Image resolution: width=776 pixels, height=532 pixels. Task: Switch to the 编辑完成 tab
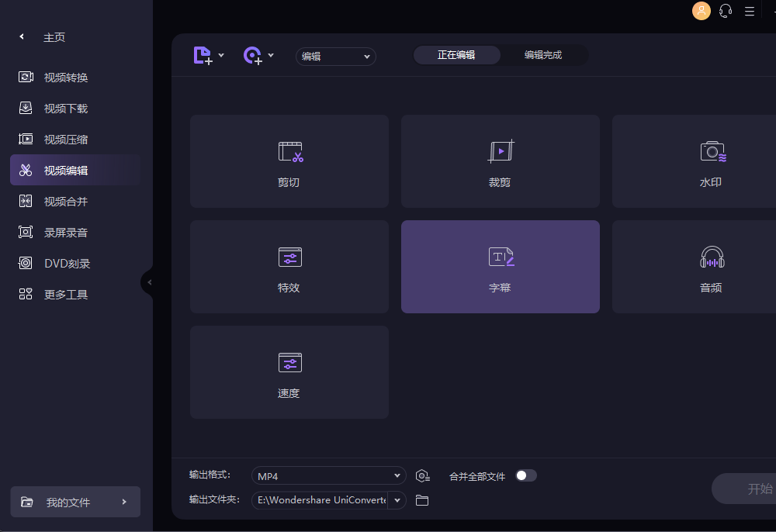pyautogui.click(x=542, y=55)
